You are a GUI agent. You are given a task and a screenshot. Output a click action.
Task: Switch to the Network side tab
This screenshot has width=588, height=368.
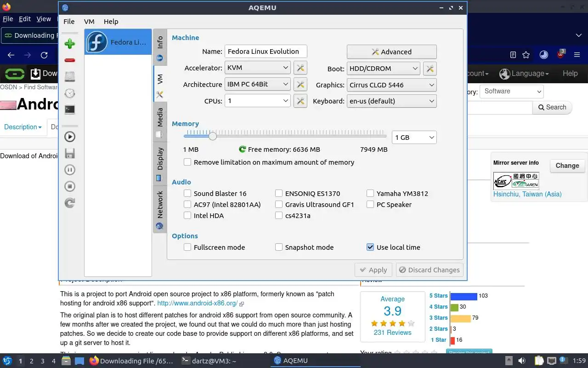point(160,209)
